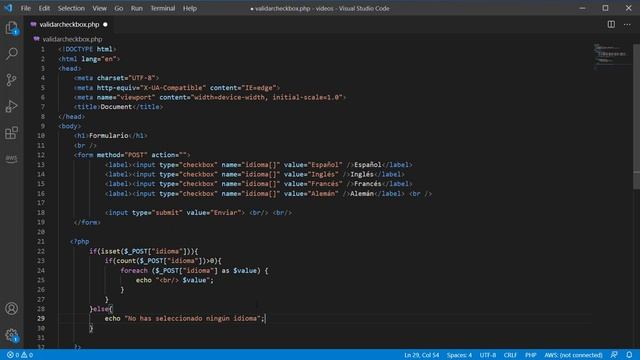
Task: Select the validarcheckbox.php editor tab
Action: pyautogui.click(x=69, y=24)
